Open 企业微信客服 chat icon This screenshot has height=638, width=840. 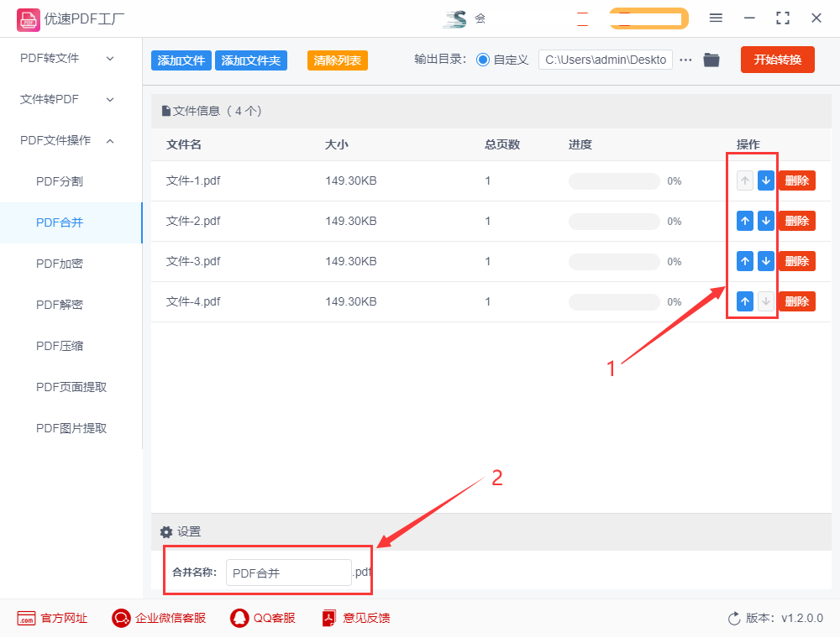pos(121,618)
